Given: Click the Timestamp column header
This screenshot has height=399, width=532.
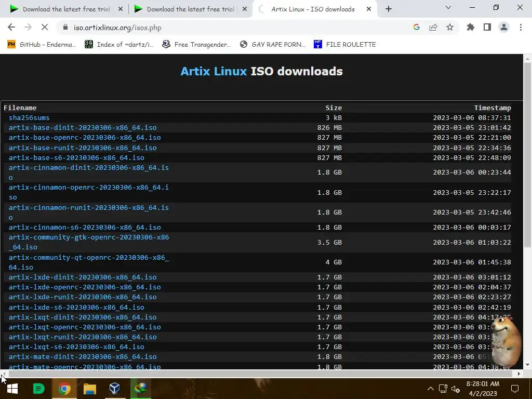Looking at the screenshot, I should [x=493, y=108].
